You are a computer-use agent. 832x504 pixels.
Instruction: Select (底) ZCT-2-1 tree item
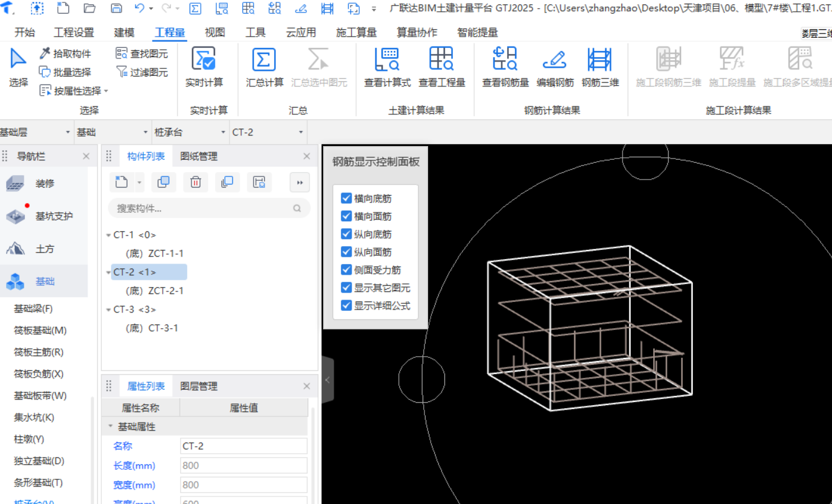(x=154, y=291)
